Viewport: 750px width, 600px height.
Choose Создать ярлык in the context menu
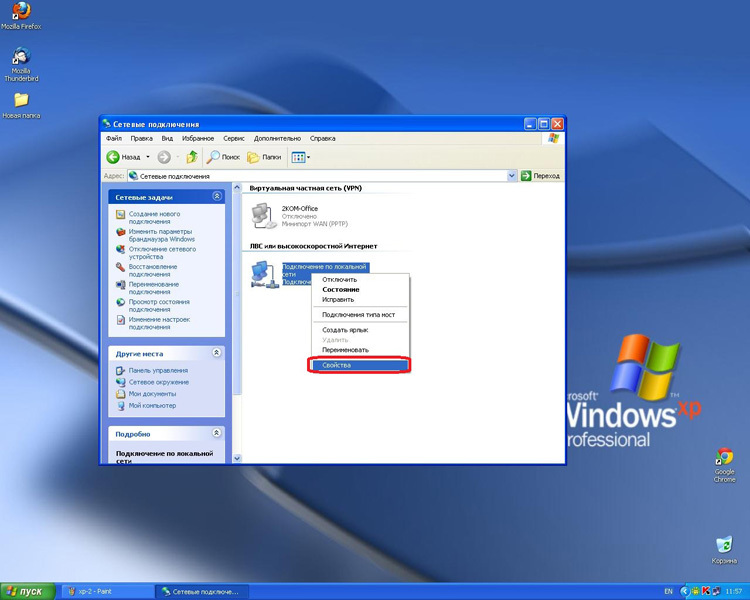(x=360, y=330)
